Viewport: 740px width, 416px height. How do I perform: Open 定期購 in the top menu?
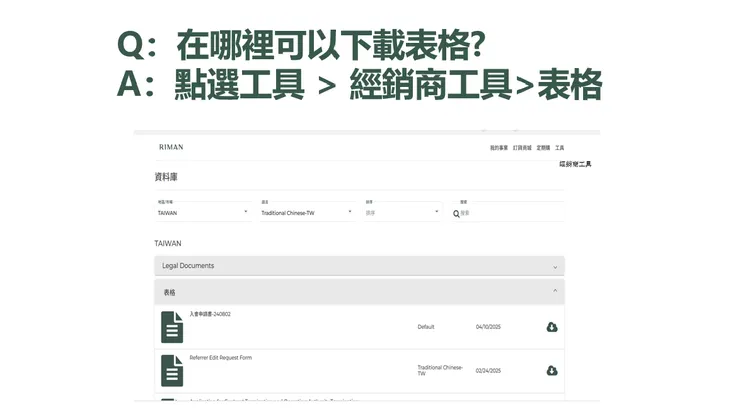tap(543, 148)
